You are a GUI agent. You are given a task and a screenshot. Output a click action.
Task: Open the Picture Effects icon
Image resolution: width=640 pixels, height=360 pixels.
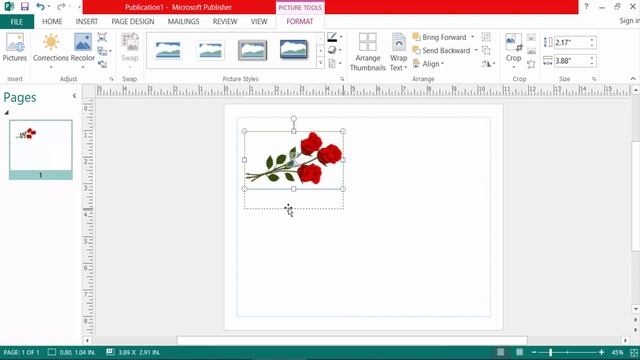coord(332,50)
